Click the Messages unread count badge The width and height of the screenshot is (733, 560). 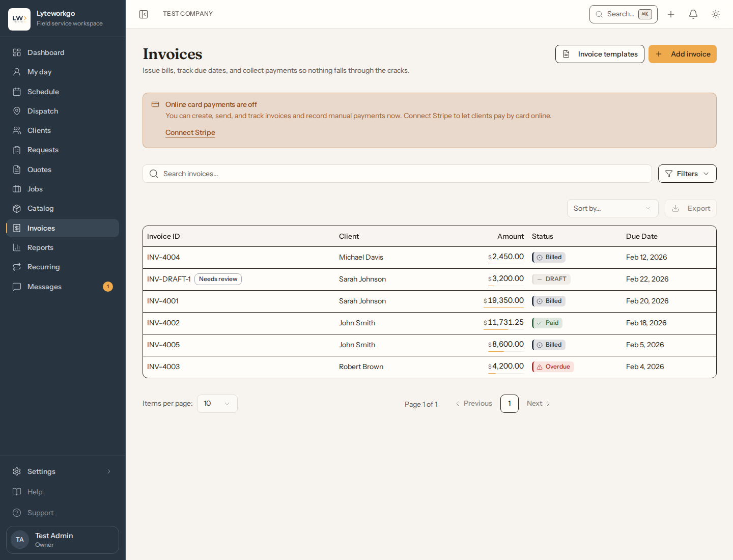coord(108,287)
